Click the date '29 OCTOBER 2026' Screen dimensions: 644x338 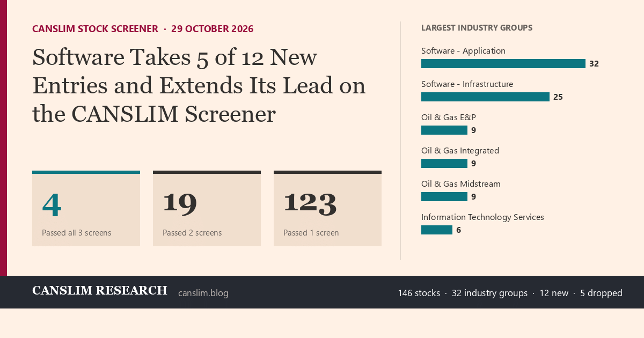pyautogui.click(x=213, y=29)
